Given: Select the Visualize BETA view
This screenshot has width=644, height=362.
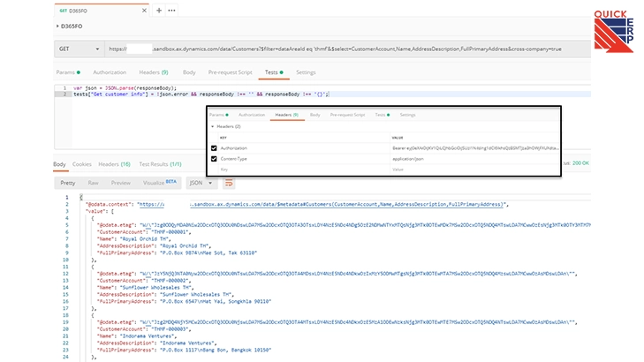Looking at the screenshot, I should (x=160, y=183).
